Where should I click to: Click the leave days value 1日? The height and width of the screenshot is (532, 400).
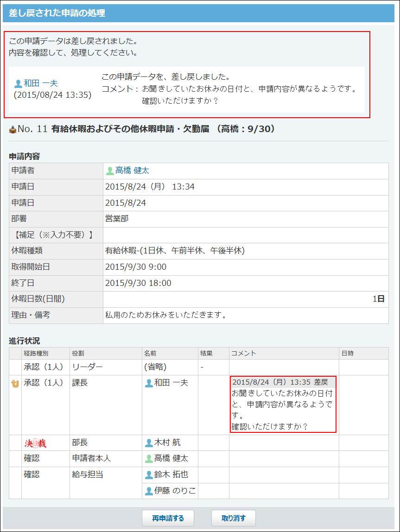[x=379, y=299]
